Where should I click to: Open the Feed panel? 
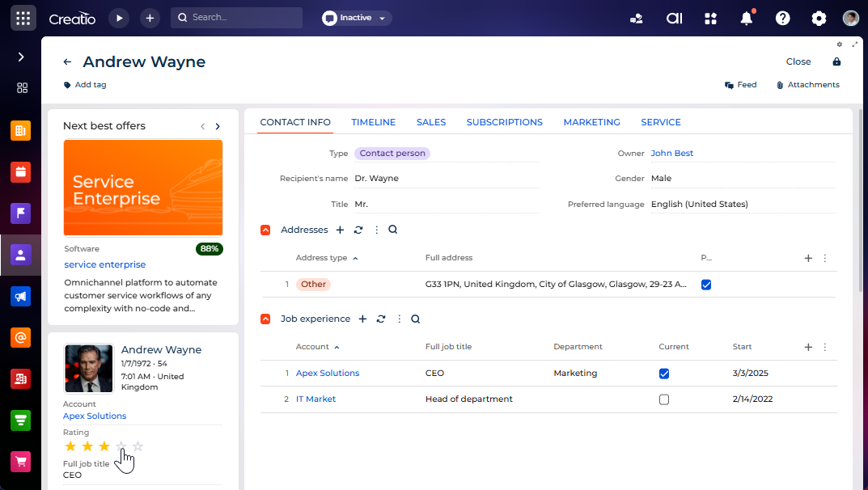741,85
